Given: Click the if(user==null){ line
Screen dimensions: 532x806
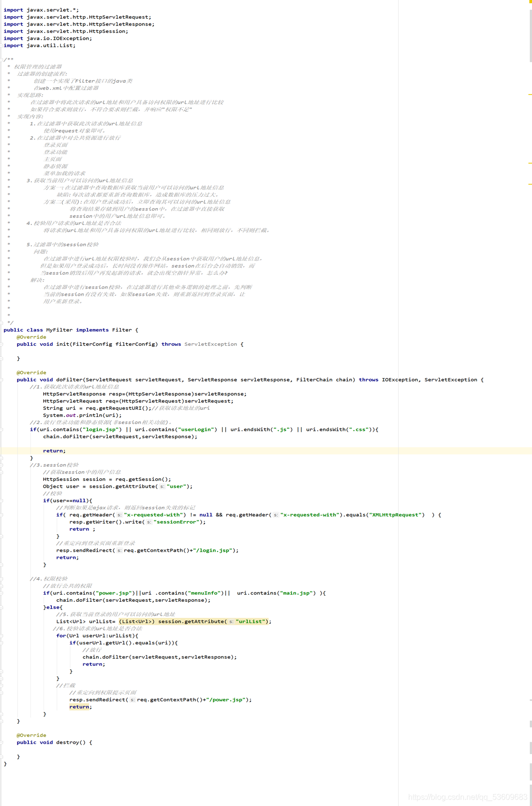Looking at the screenshot, I should point(68,501).
